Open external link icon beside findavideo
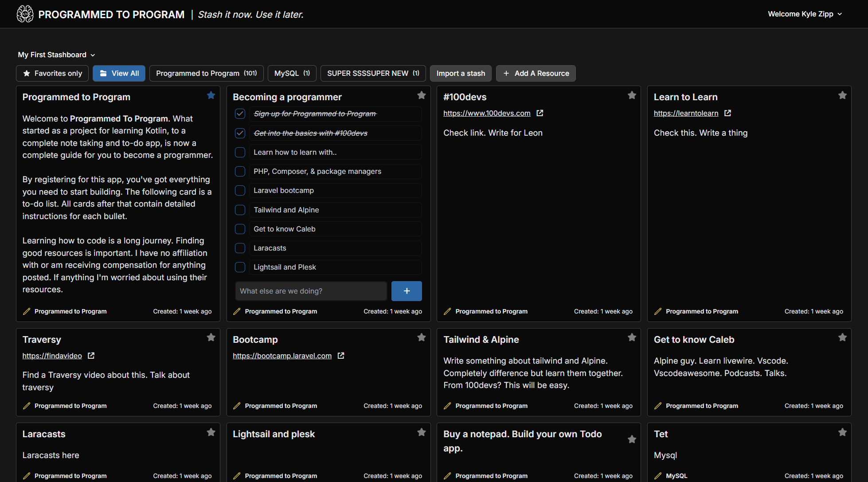This screenshot has height=482, width=868. pos(91,356)
